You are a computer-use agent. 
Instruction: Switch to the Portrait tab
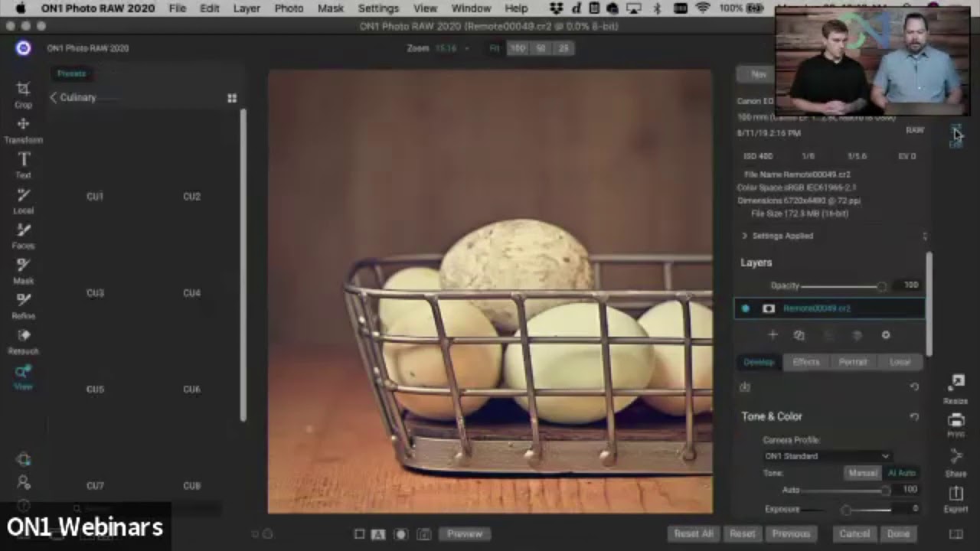[853, 362]
